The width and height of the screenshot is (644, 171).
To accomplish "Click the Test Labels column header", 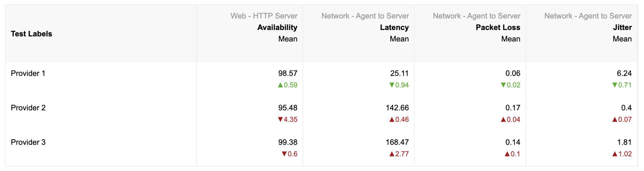I will point(32,34).
